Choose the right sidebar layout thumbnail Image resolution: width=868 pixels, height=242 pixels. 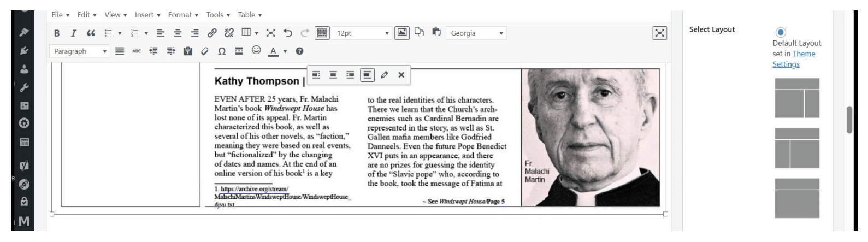point(797,98)
